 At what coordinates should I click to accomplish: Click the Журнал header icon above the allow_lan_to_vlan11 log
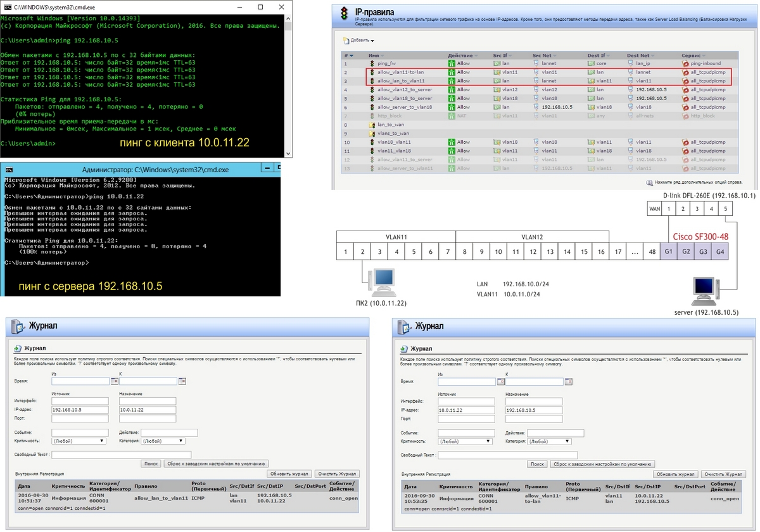(x=17, y=326)
